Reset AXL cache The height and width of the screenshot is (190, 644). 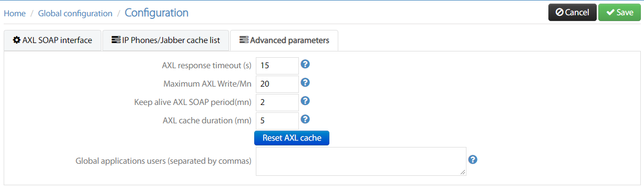(292, 138)
